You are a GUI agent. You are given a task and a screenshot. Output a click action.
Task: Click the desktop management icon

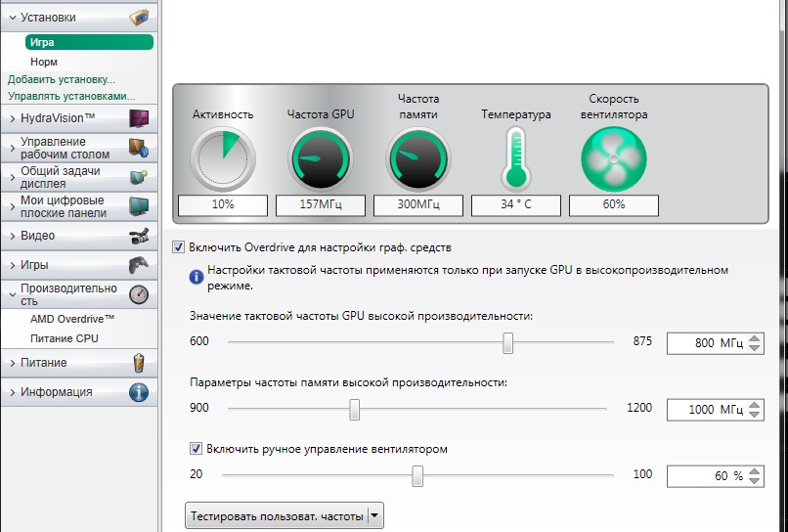pos(139,148)
